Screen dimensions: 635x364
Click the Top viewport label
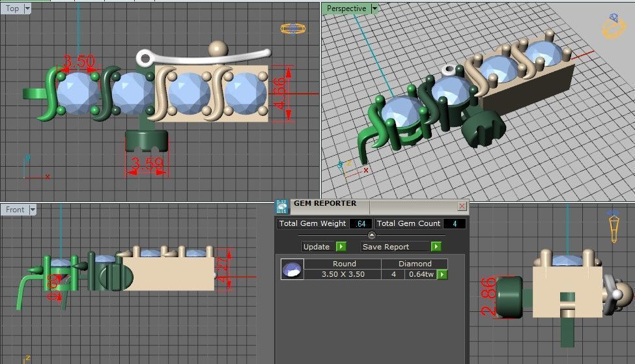click(12, 8)
